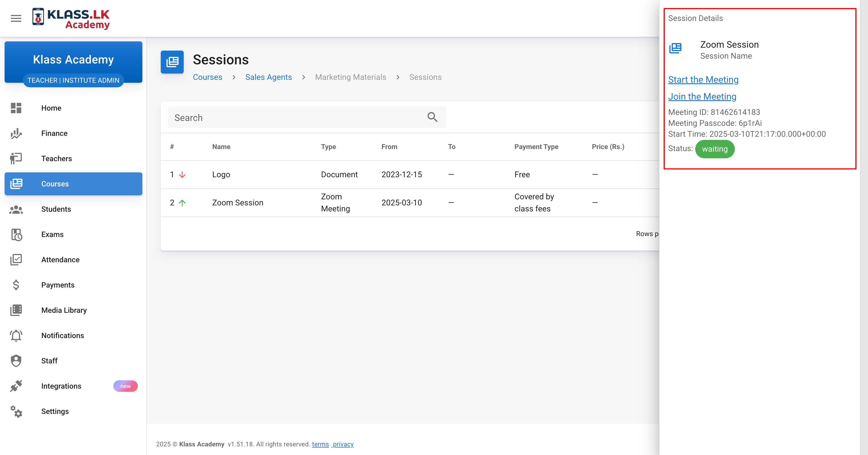The height and width of the screenshot is (455, 868).
Task: Click the Integrations plug icon
Action: click(x=16, y=386)
